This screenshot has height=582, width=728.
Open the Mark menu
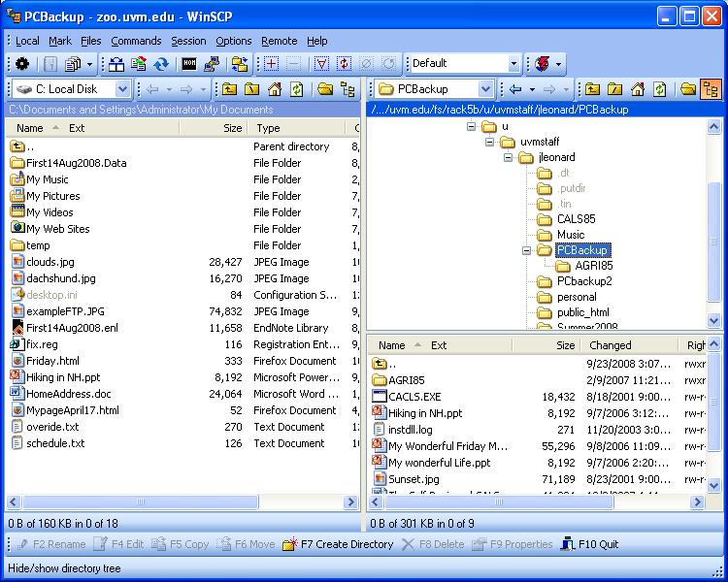click(x=60, y=41)
